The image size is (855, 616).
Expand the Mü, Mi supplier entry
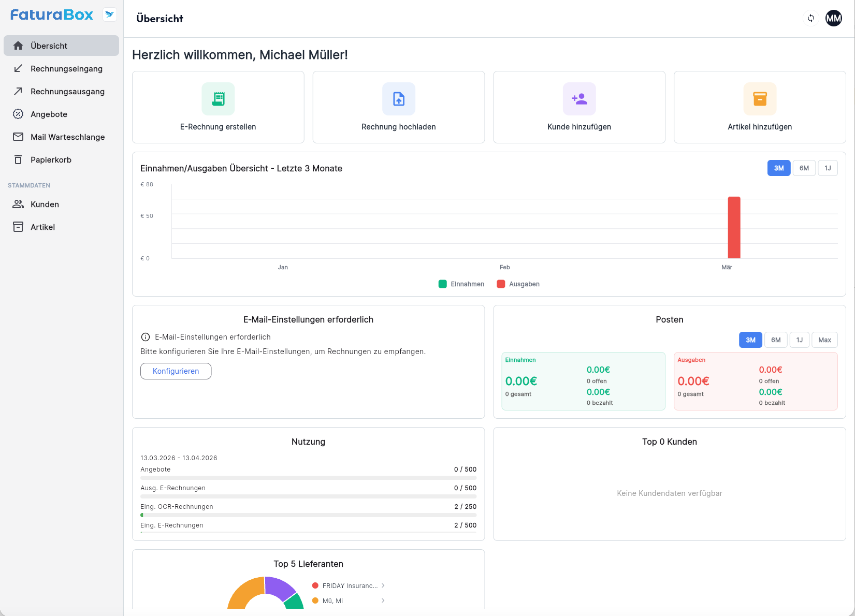383,600
